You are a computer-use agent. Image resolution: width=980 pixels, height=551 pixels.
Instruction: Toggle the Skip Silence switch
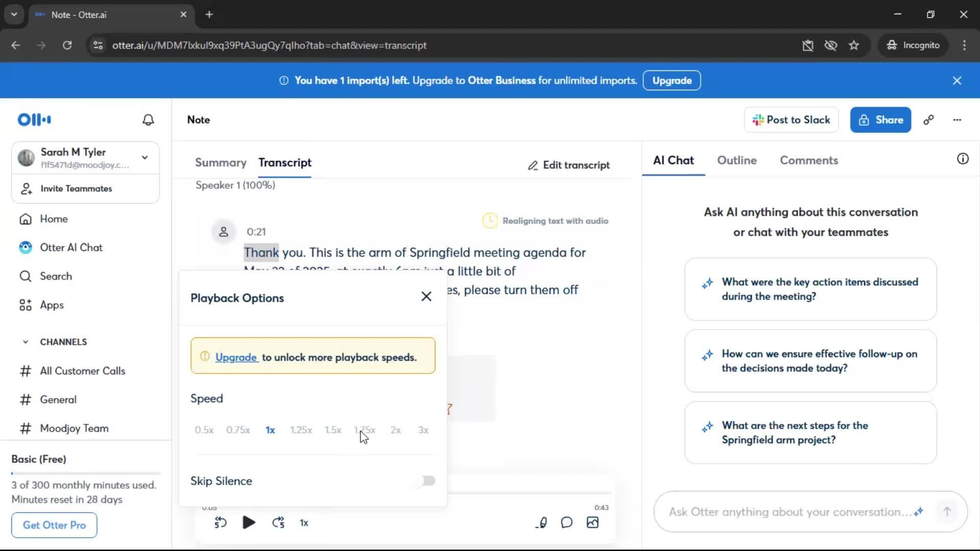pos(425,481)
